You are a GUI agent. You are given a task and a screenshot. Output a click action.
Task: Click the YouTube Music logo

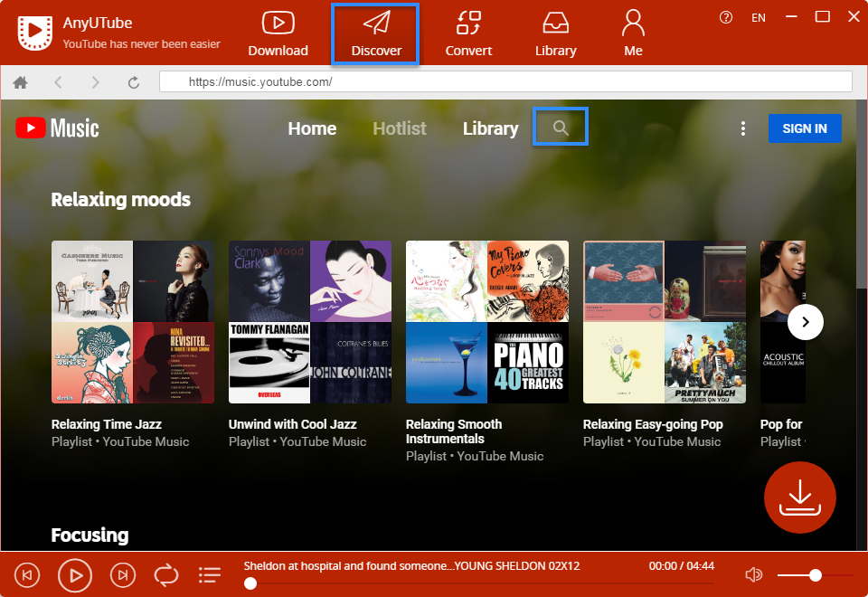(57, 128)
